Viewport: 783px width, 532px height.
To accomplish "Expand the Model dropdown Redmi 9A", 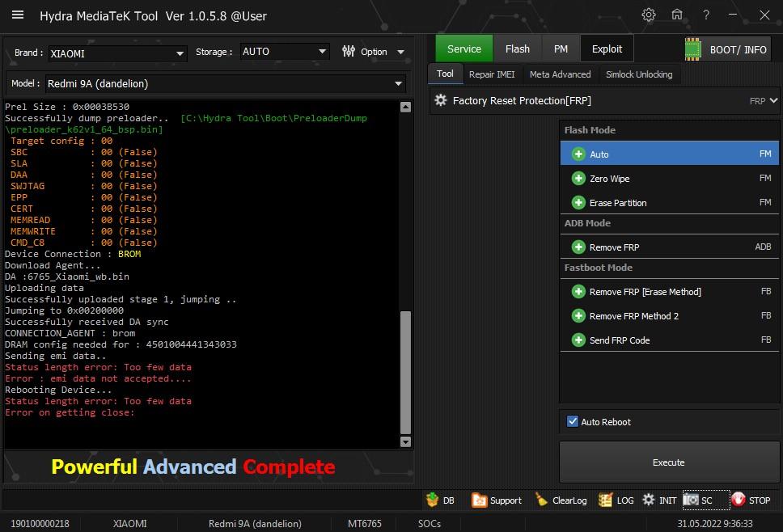I will click(398, 83).
